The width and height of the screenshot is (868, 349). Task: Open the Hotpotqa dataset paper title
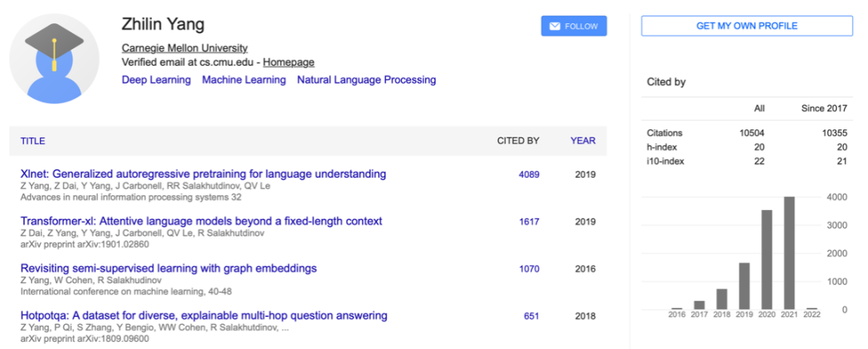pyautogui.click(x=203, y=316)
